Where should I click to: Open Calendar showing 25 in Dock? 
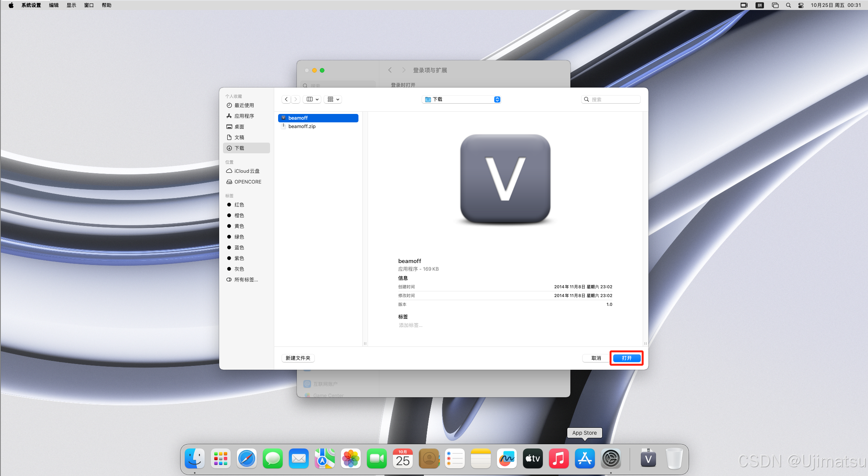[x=403, y=458]
